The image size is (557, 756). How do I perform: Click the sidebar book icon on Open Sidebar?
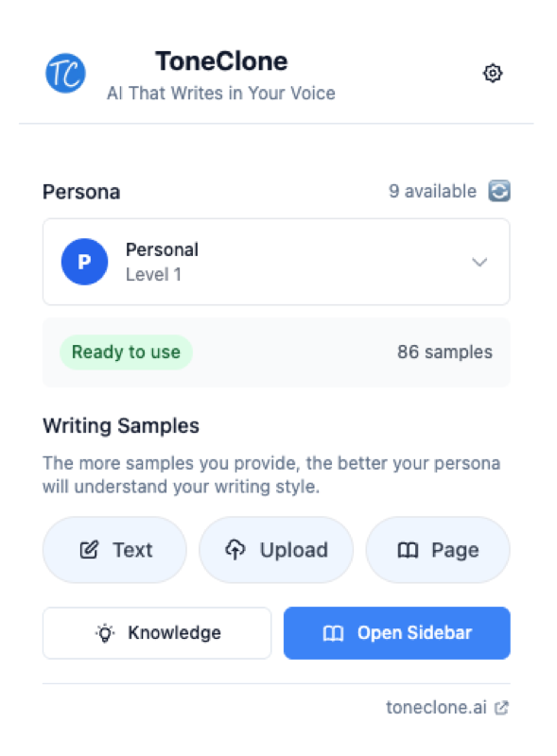tap(333, 633)
